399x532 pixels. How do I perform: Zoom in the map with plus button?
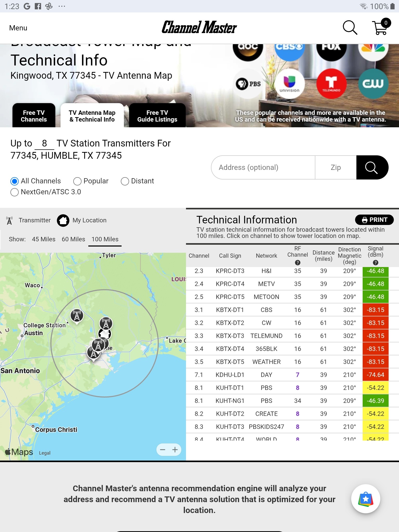point(175,450)
